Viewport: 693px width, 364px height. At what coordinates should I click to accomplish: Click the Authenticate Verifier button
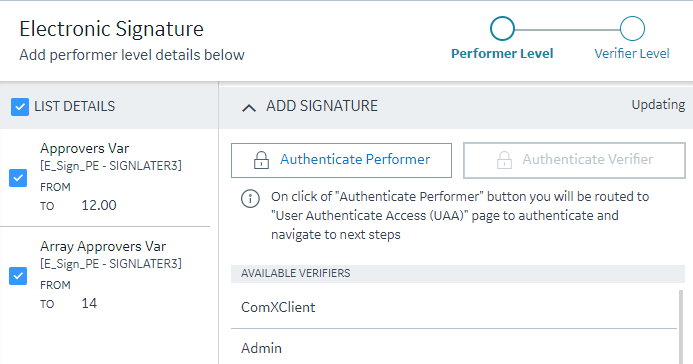pos(574,160)
